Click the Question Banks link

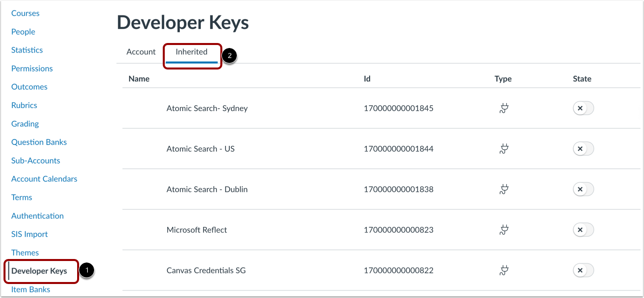39,142
